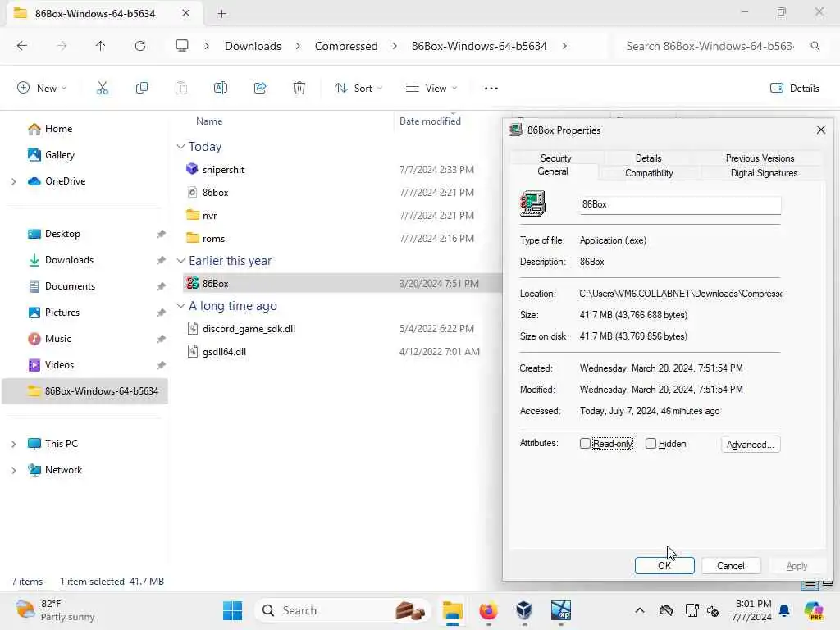840x630 pixels.
Task: Click the Copilot preview icon in taskbar
Action: coord(814,610)
